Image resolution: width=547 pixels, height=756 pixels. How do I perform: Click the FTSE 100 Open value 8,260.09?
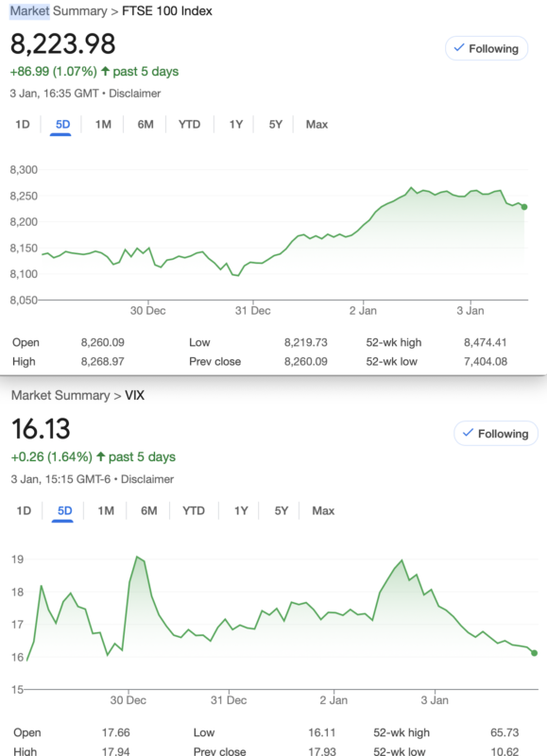click(x=103, y=342)
